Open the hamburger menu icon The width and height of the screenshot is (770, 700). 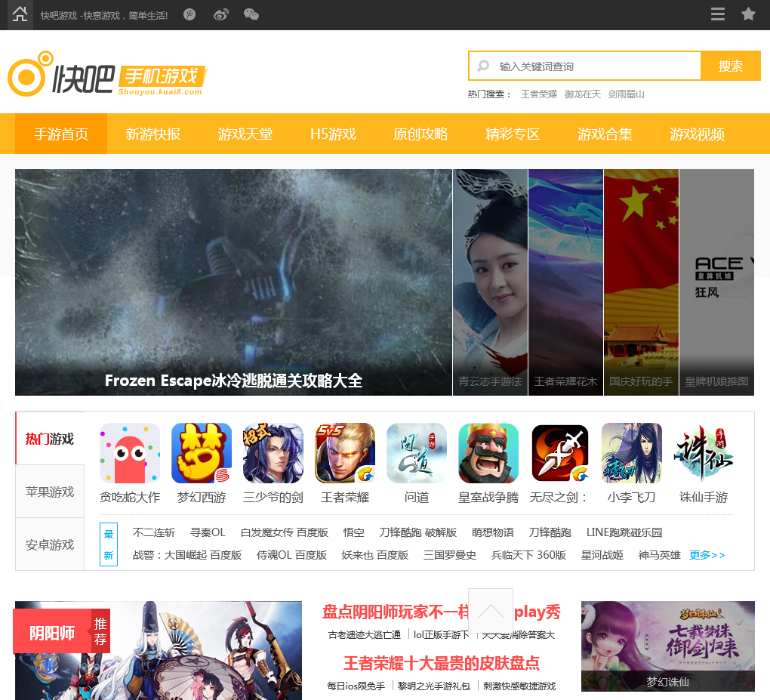click(x=717, y=14)
